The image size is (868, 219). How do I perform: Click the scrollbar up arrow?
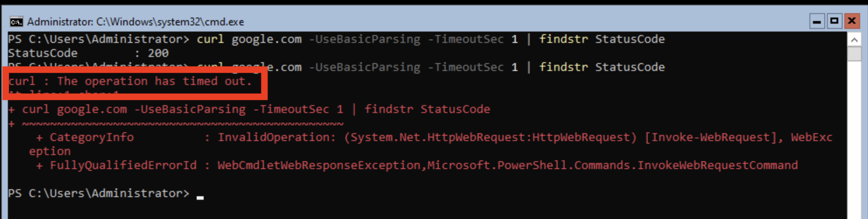(x=854, y=40)
